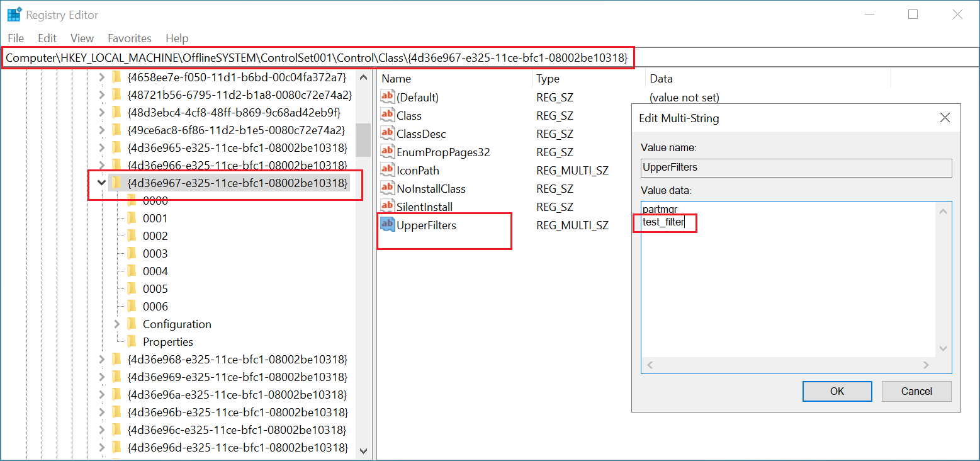Collapse the {4d36e967-e325-11ce-bfc1-08002be10318} key
980x461 pixels.
point(101,183)
